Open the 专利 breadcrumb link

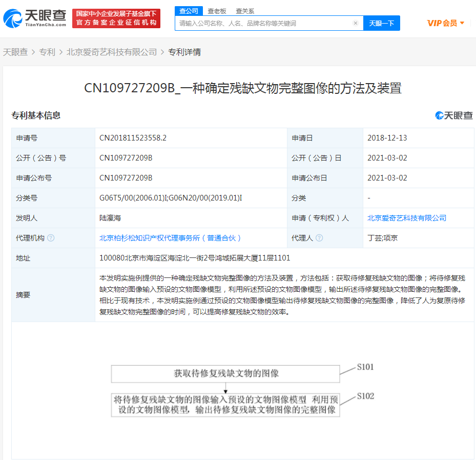[x=47, y=52]
